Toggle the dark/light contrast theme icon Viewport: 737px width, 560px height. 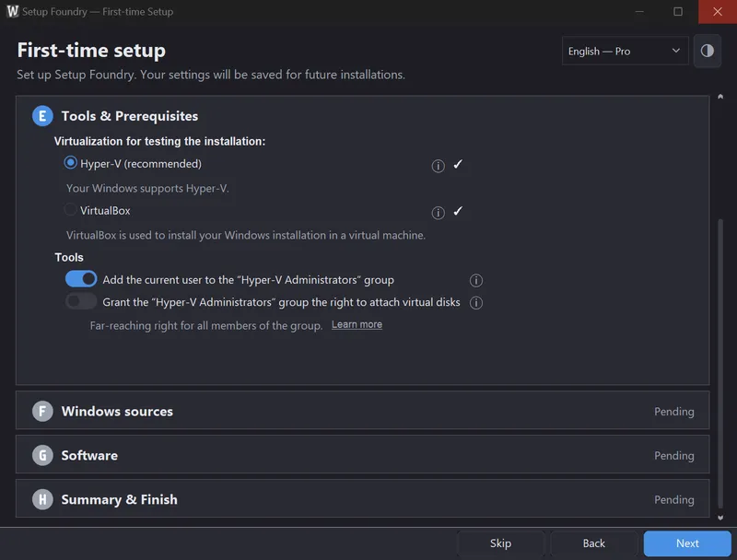pos(708,51)
